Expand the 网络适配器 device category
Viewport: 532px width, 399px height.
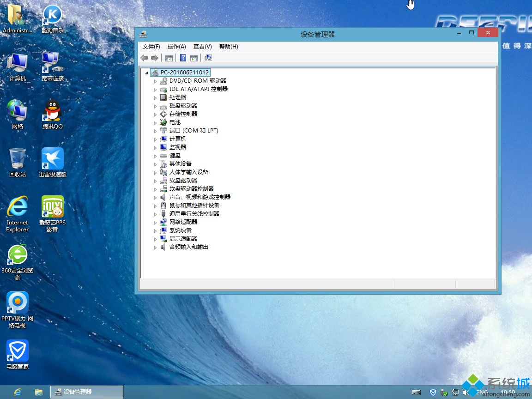point(155,222)
